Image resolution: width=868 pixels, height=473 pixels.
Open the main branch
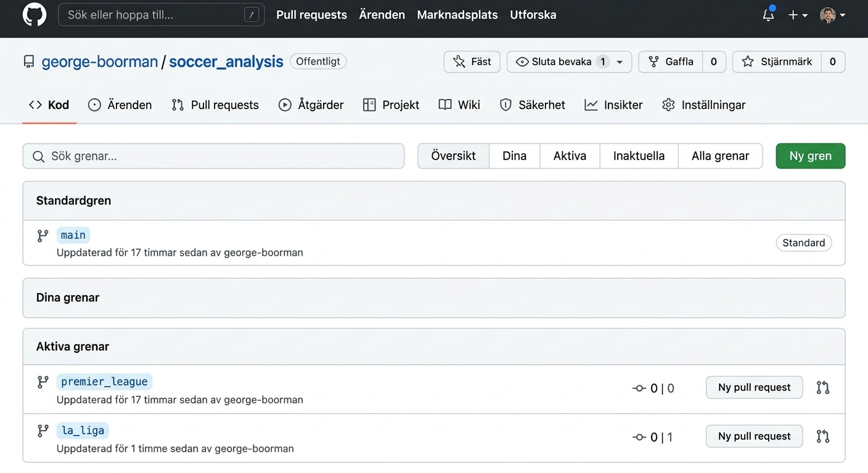(x=73, y=235)
